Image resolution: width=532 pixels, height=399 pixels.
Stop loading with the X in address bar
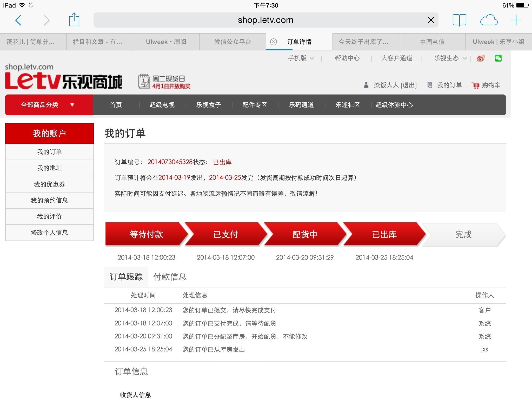click(431, 20)
